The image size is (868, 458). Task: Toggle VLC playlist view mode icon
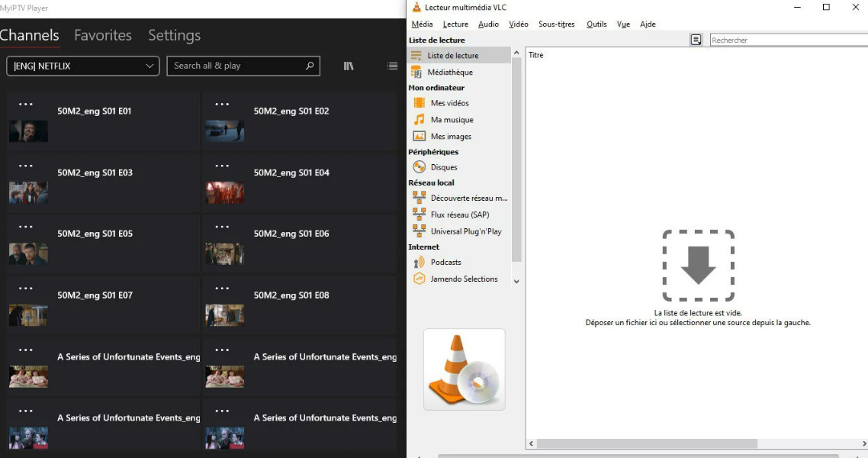pos(696,40)
